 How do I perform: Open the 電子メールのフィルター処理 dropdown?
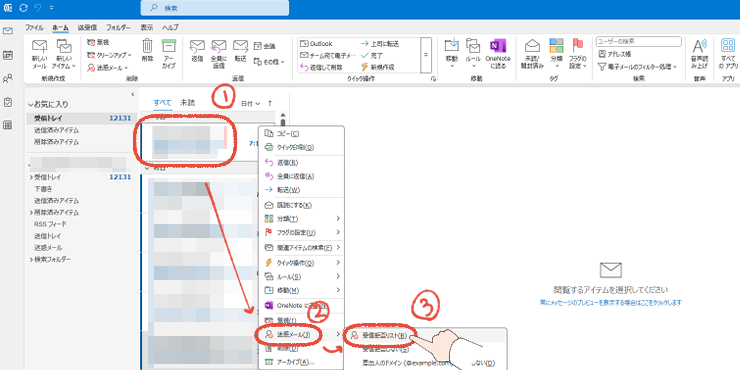[637, 67]
